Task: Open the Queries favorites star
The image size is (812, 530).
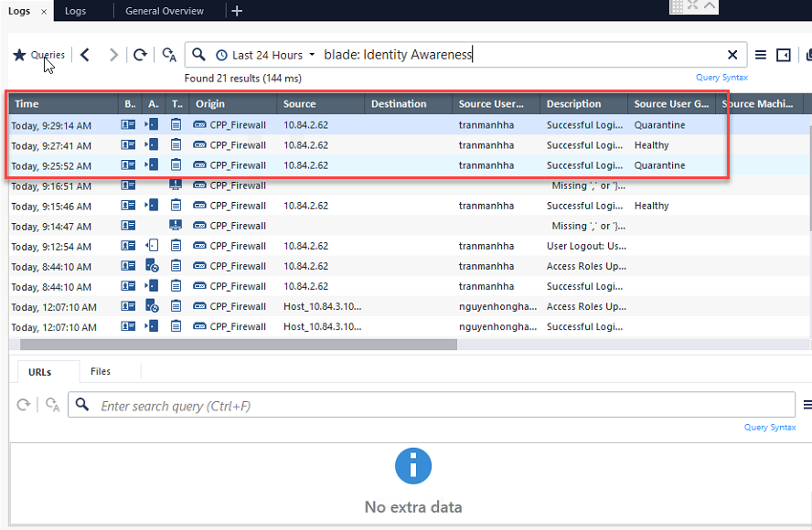Action: (x=19, y=55)
